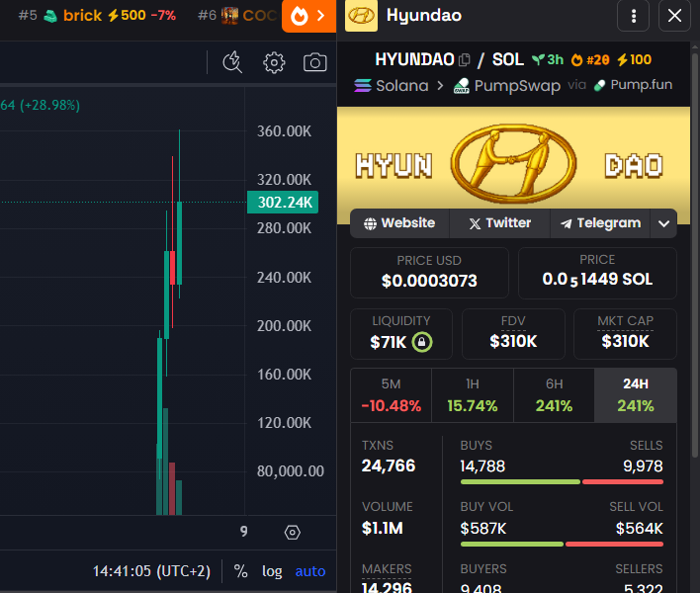
Task: Click the 302.24K current price label
Action: tap(283, 203)
